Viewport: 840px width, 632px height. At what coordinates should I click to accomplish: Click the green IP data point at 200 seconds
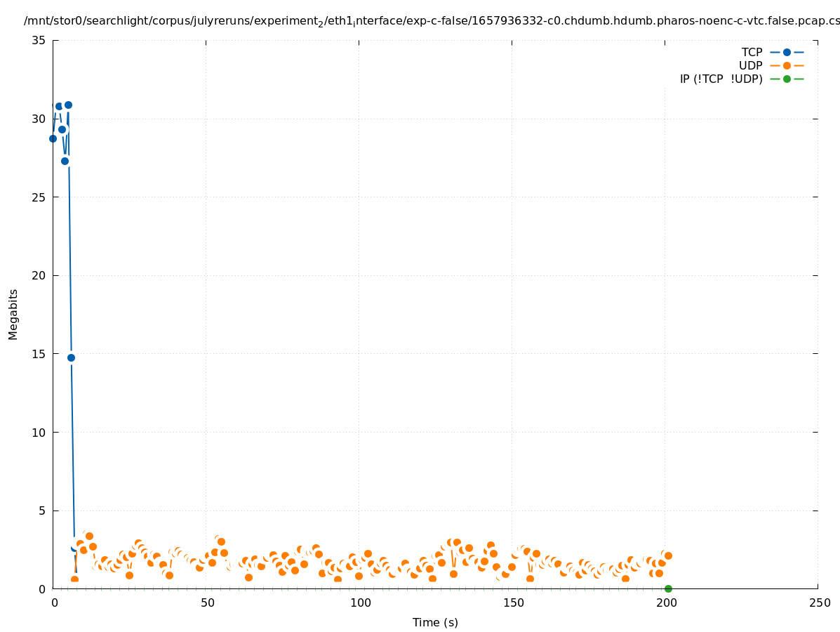668,588
